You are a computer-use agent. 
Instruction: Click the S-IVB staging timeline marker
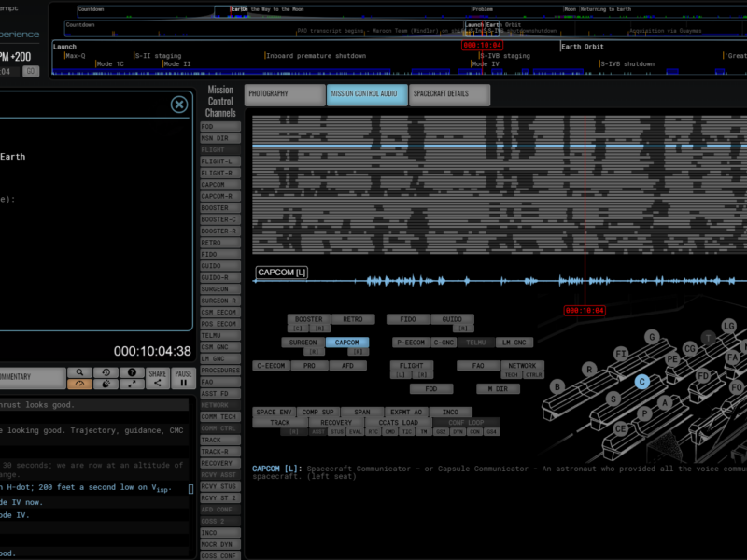click(x=506, y=55)
